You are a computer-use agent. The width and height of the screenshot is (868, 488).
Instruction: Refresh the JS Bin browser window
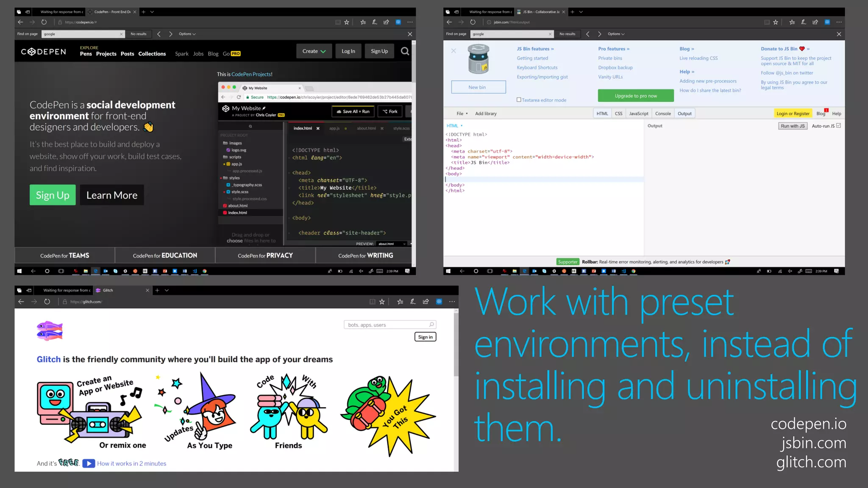coord(473,22)
